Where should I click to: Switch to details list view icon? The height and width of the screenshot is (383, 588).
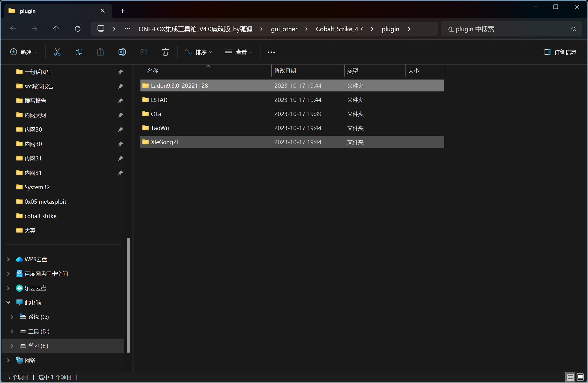570,377
